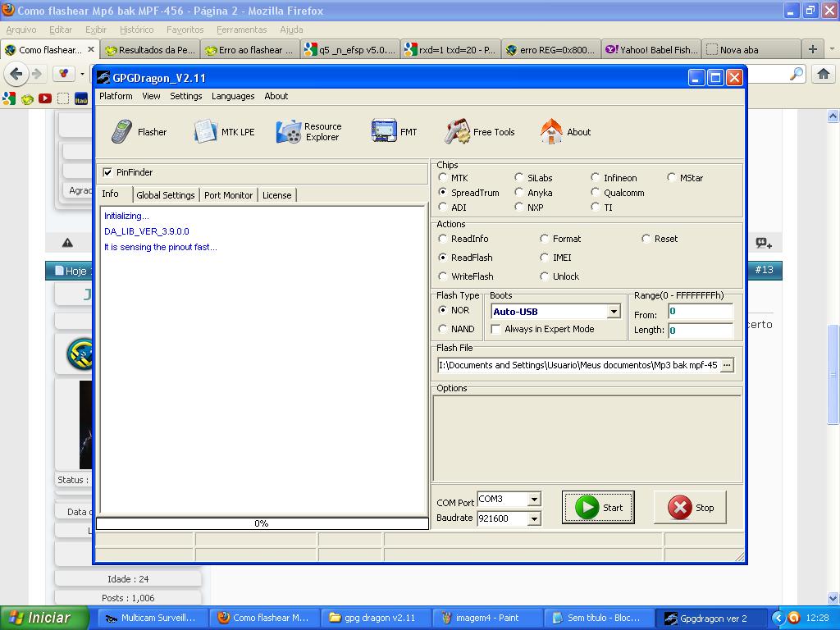Switch to the Port Monitor tab

228,195
